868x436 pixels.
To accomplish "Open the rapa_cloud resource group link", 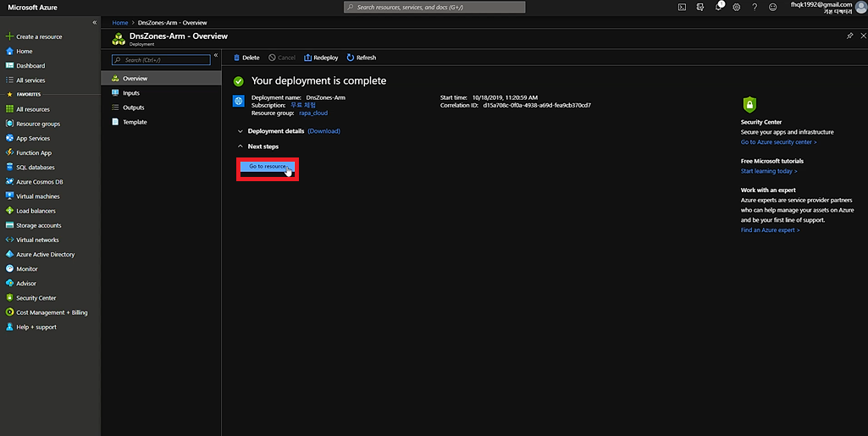I will pyautogui.click(x=313, y=113).
